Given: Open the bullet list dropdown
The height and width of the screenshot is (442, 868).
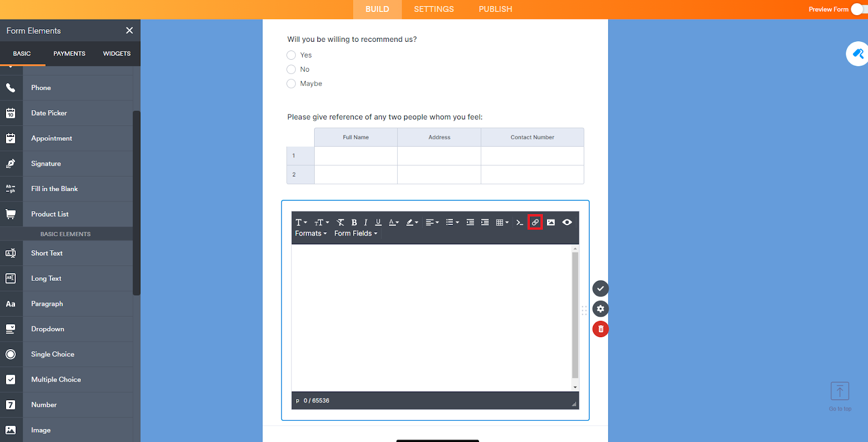Looking at the screenshot, I should (452, 222).
